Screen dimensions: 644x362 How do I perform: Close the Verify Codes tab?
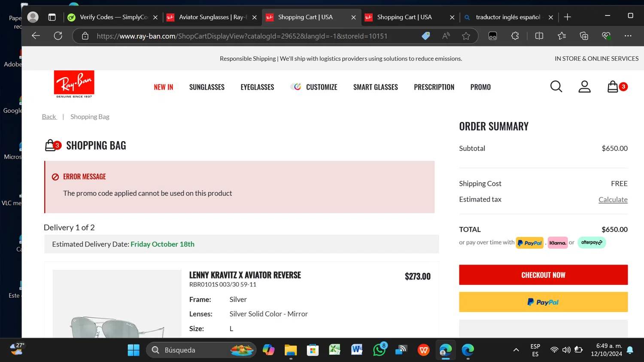(x=155, y=18)
